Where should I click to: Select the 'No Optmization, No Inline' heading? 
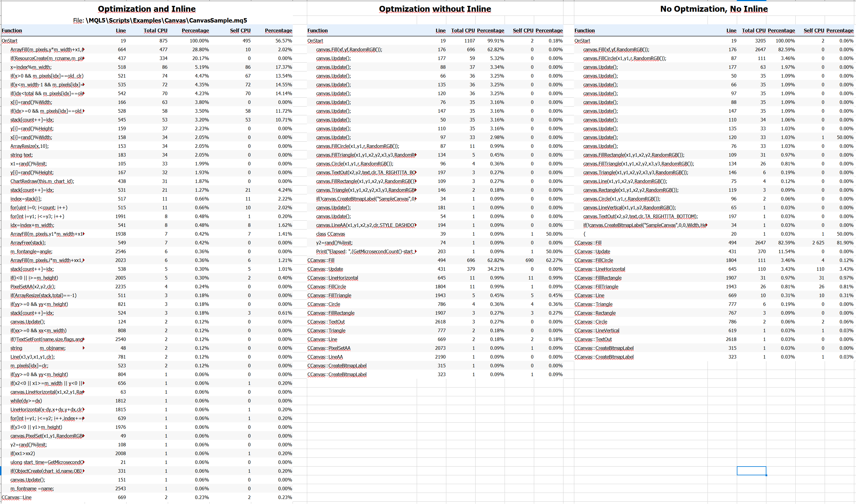pos(714,9)
